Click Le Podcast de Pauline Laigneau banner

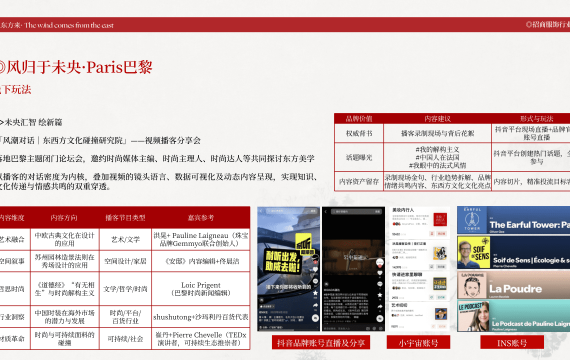[513, 316]
